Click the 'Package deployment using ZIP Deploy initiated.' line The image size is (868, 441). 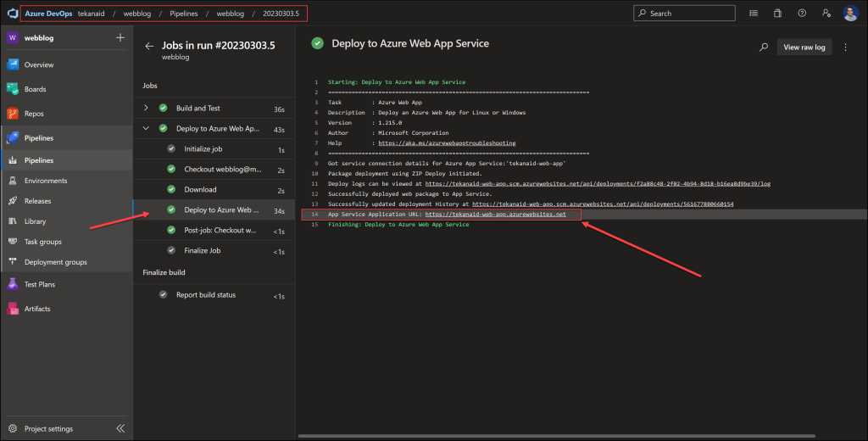click(x=404, y=173)
